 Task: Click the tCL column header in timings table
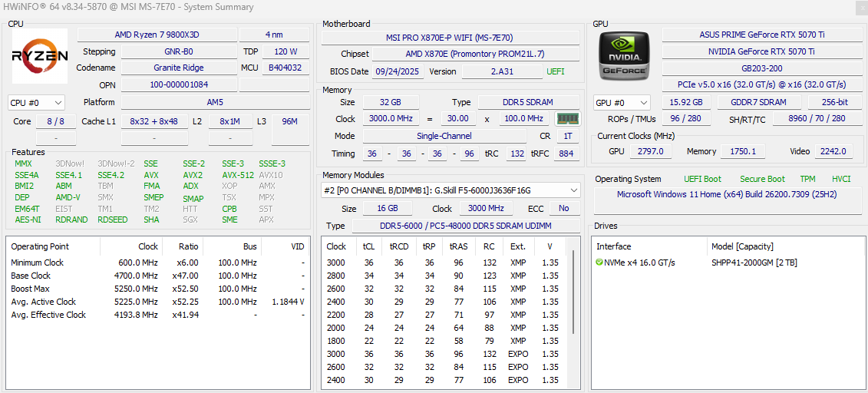[x=368, y=246]
